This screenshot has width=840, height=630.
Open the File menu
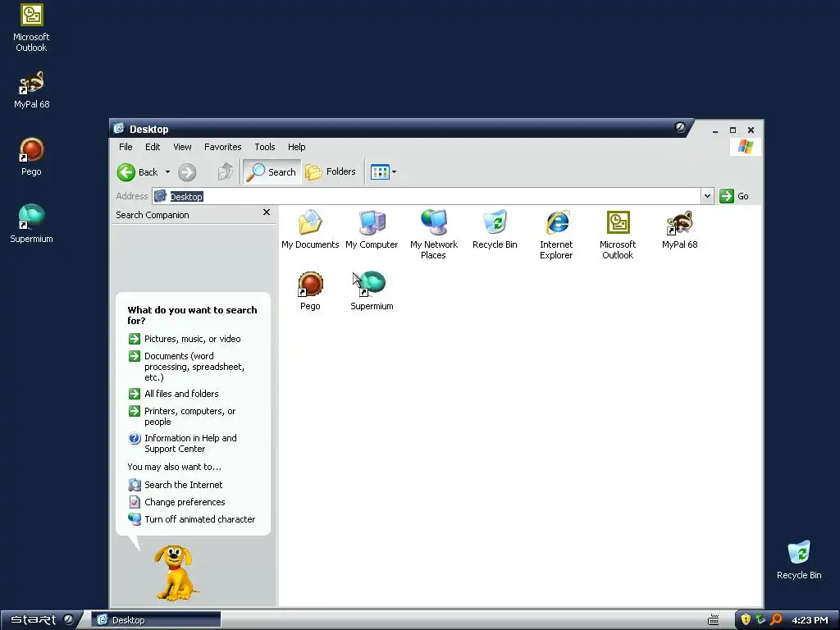click(x=126, y=147)
